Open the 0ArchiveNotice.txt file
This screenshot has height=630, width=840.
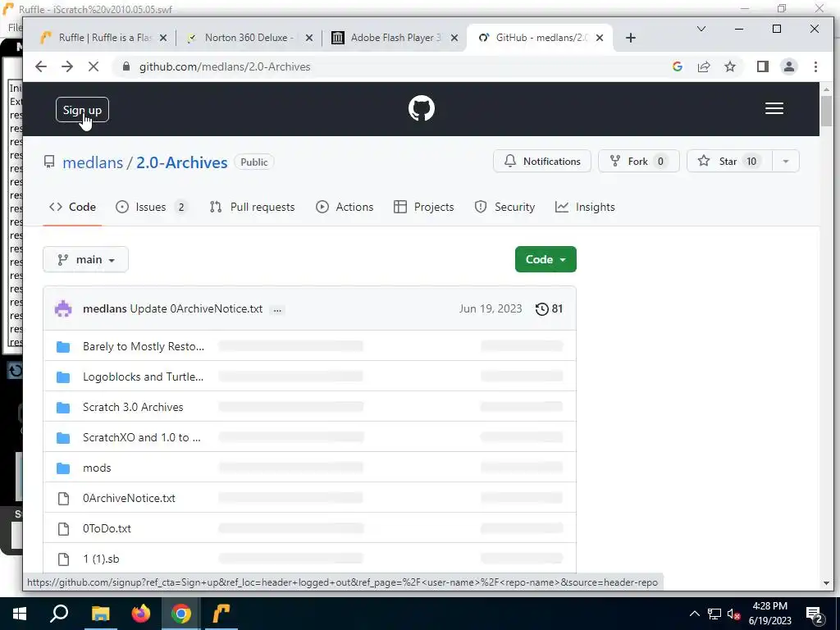click(x=129, y=498)
